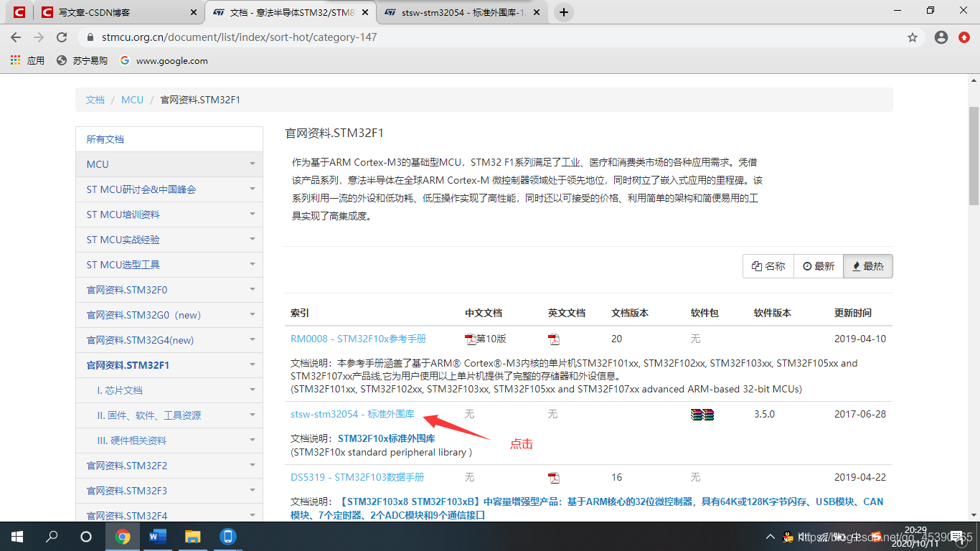Image resolution: width=980 pixels, height=551 pixels.
Task: Open the www.google.com bookmark
Action: [164, 61]
